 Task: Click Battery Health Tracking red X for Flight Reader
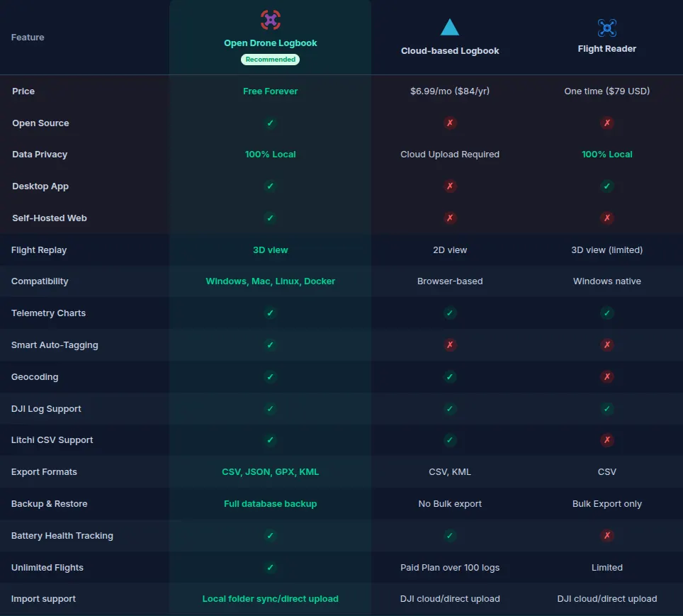point(606,535)
